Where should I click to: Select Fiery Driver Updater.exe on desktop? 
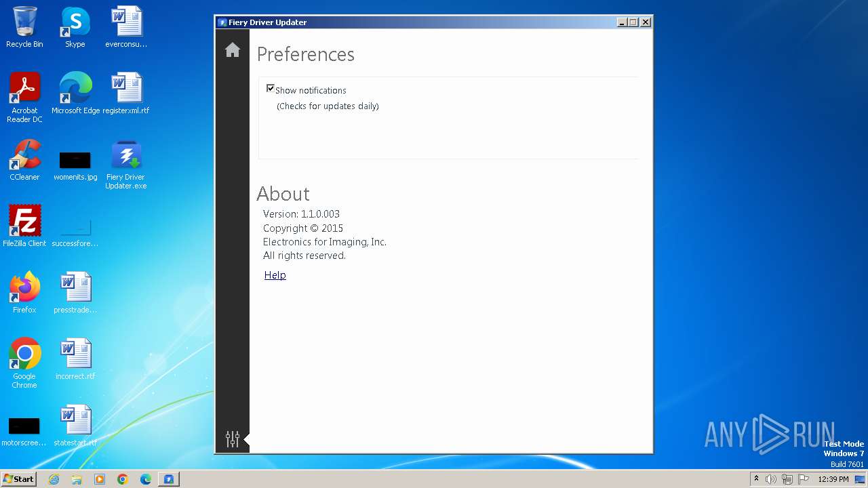tap(126, 165)
